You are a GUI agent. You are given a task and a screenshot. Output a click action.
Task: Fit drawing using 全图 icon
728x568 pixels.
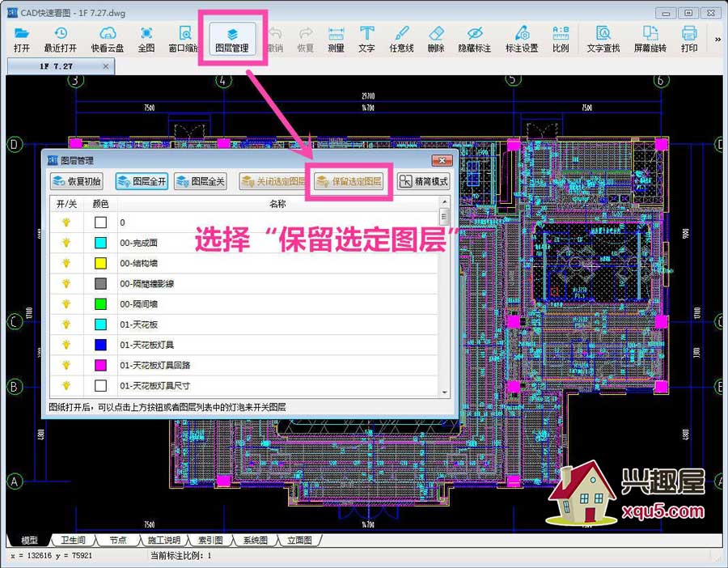click(x=146, y=39)
